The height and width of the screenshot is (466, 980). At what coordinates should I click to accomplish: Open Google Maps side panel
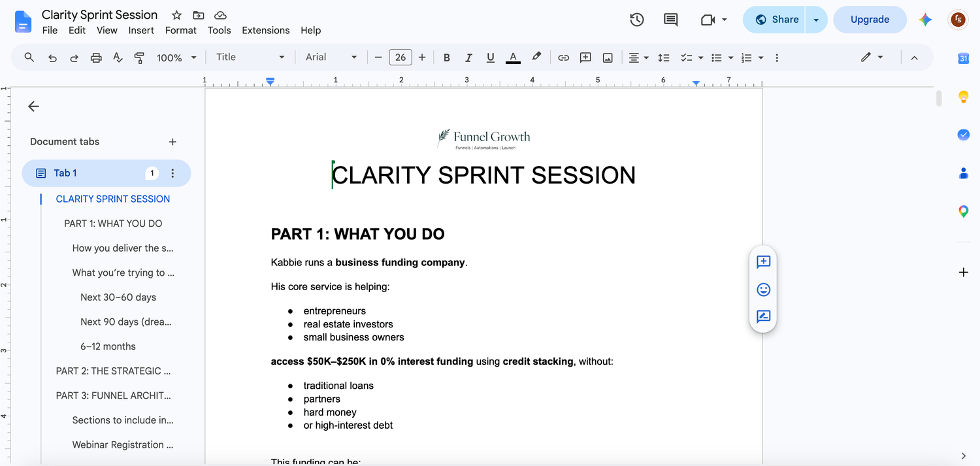(x=963, y=211)
